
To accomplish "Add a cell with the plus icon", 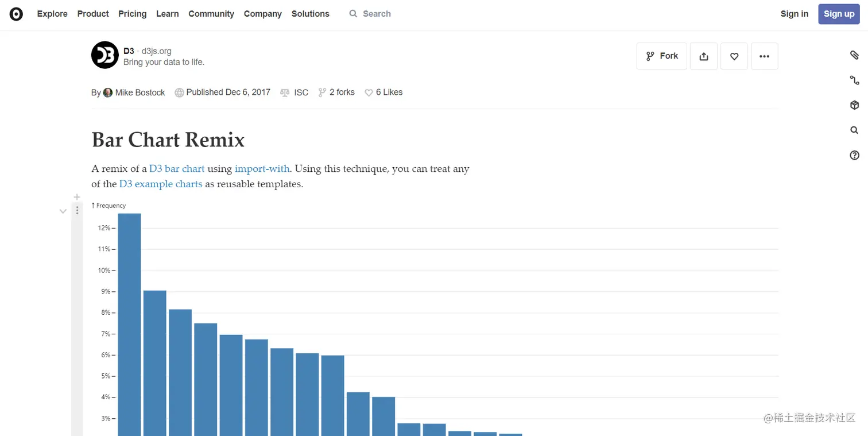I will [77, 197].
